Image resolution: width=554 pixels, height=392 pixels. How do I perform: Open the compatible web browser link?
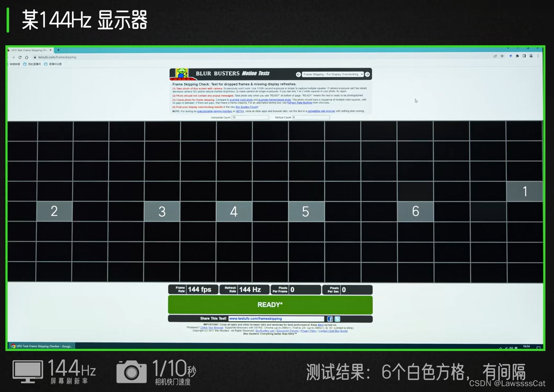click(321, 111)
